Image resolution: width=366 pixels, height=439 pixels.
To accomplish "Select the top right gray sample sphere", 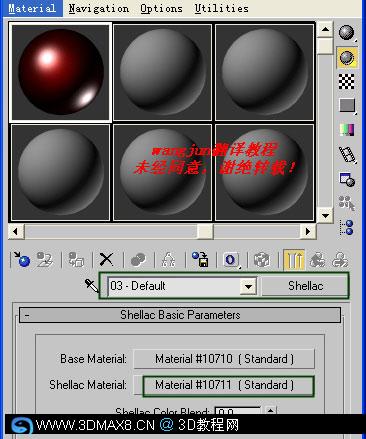I will pos(264,72).
